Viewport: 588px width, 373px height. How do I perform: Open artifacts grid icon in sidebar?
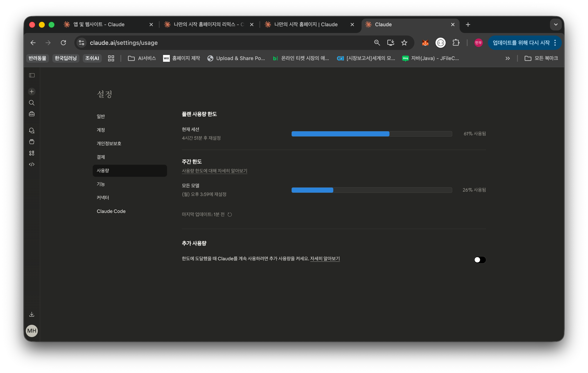[x=32, y=153]
